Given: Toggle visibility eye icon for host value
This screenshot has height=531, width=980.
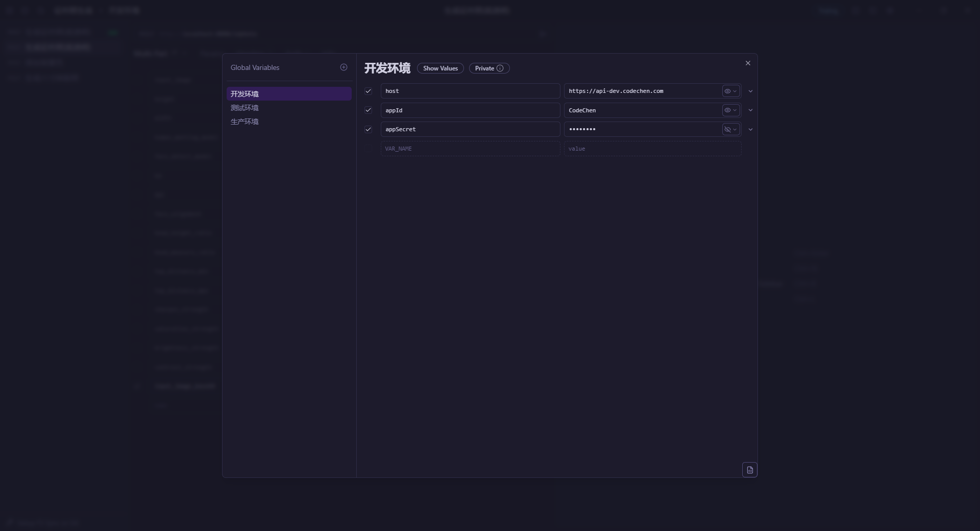Looking at the screenshot, I should (728, 91).
